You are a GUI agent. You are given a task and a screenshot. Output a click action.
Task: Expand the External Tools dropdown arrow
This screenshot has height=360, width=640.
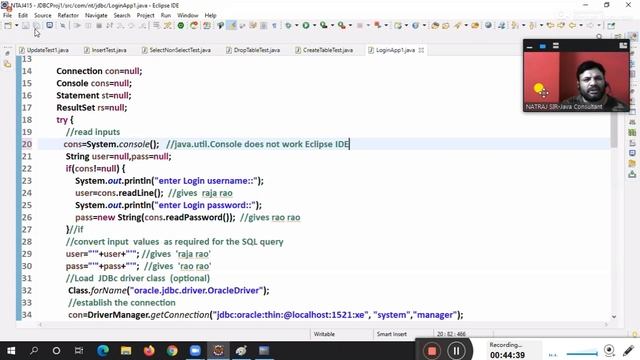click(350, 25)
